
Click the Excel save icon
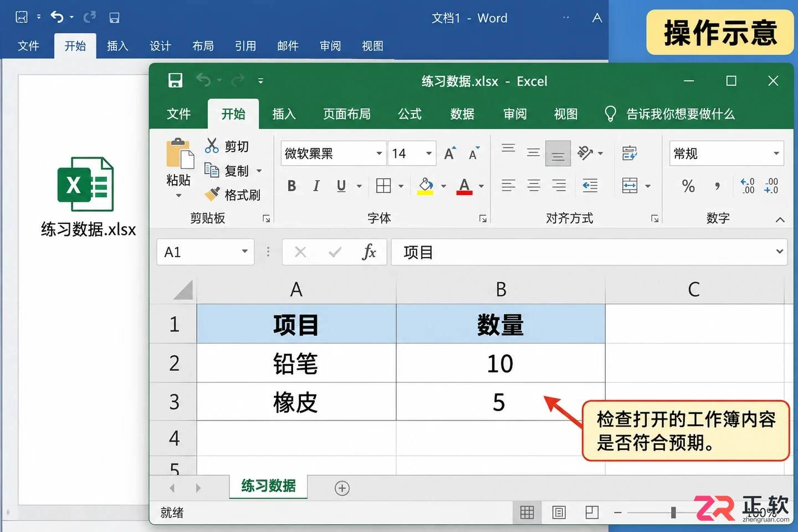click(x=175, y=81)
